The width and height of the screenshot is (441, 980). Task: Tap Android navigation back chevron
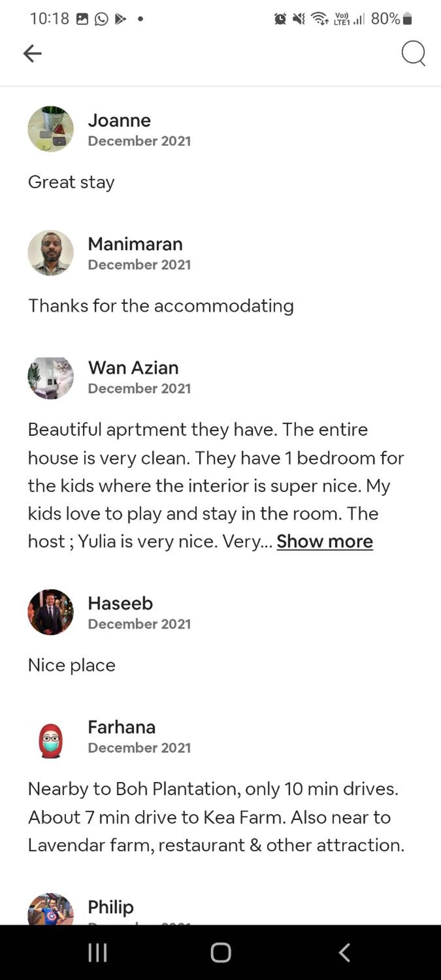(x=344, y=953)
